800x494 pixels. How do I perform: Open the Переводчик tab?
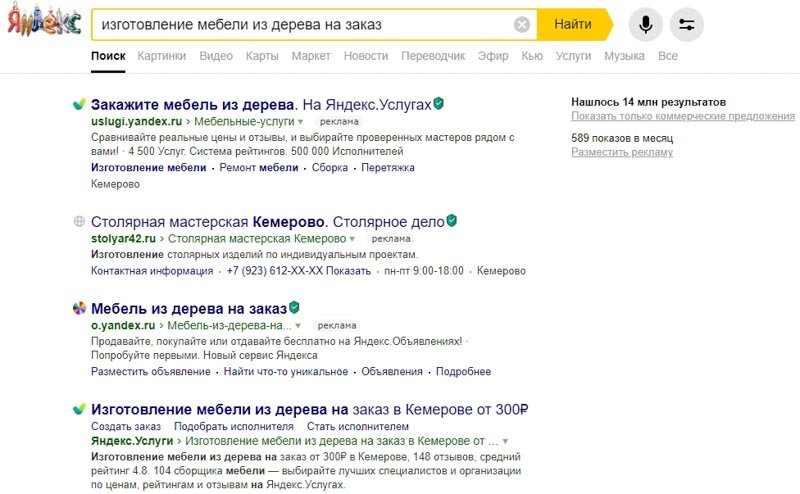pyautogui.click(x=433, y=56)
